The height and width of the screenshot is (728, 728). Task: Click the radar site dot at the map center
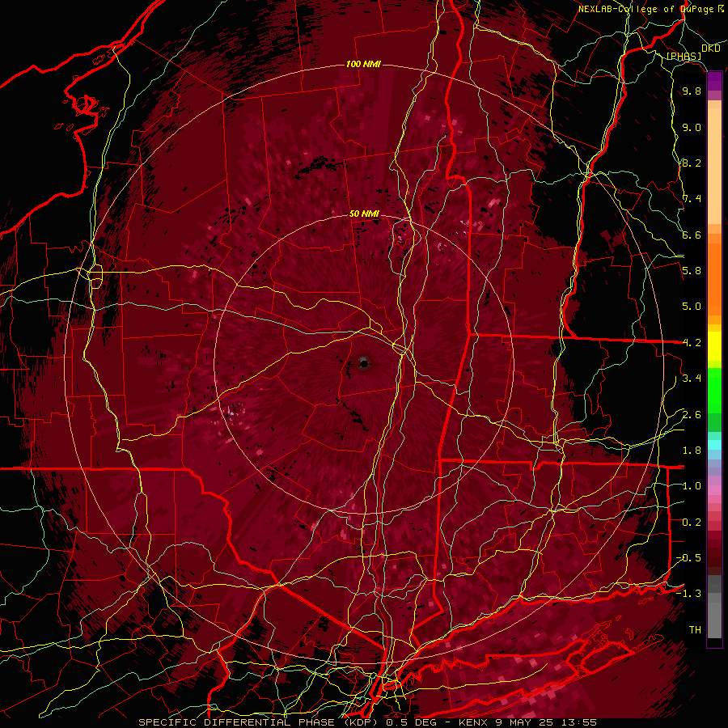365,363
